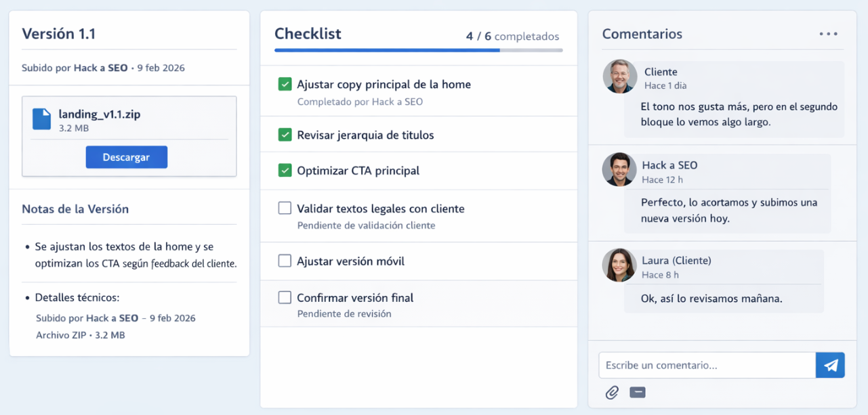
Task: Check the Confirmar versión final box
Action: click(285, 297)
